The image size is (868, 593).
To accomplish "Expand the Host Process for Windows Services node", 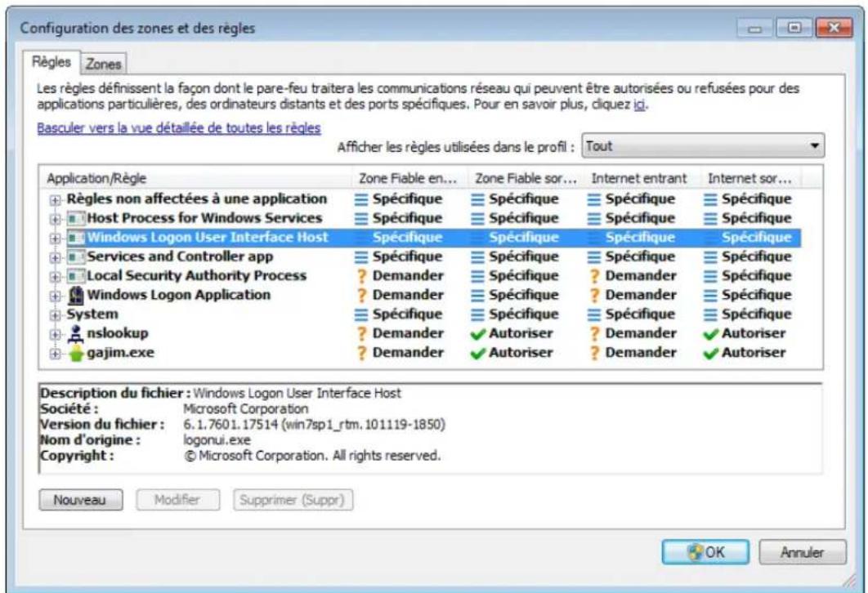I will (55, 219).
